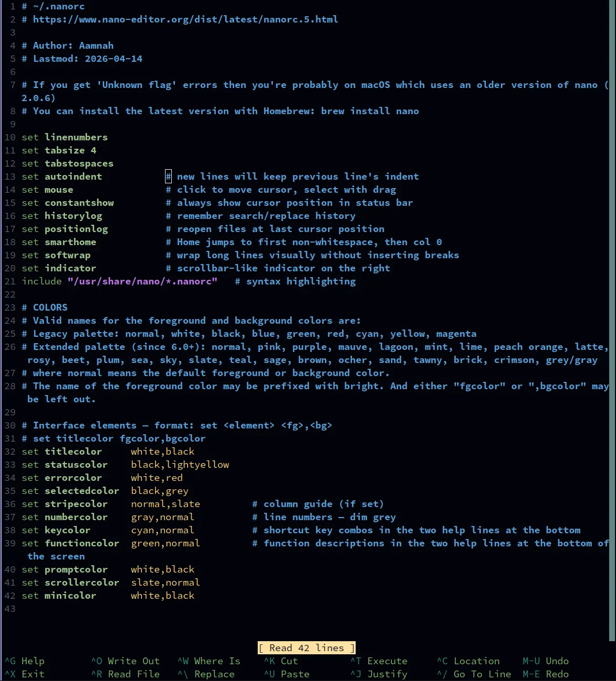Click the nano-editor.org nanorc URL

pyautogui.click(x=185, y=19)
